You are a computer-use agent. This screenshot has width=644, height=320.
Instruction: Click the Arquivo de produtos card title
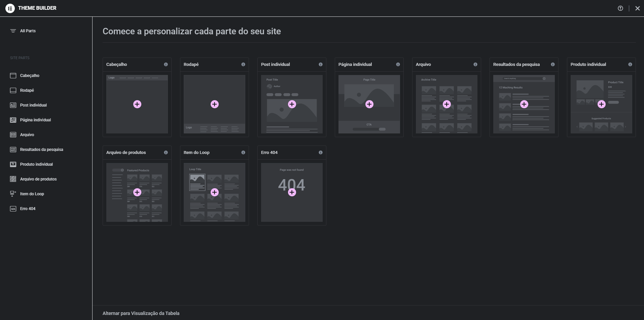126,153
